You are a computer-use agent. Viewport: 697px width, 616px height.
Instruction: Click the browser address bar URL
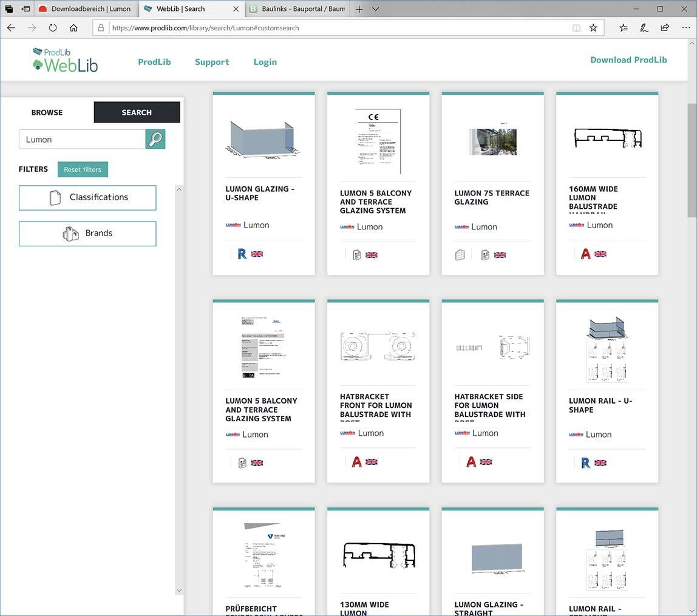205,27
